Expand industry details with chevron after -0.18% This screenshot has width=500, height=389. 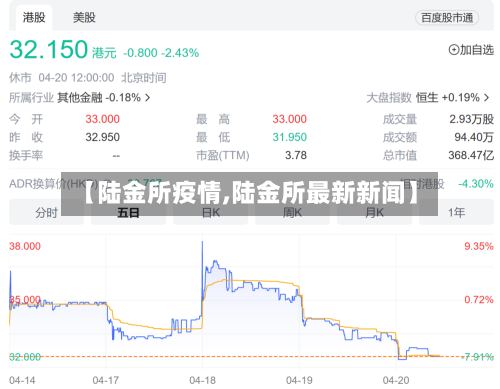[x=147, y=98]
